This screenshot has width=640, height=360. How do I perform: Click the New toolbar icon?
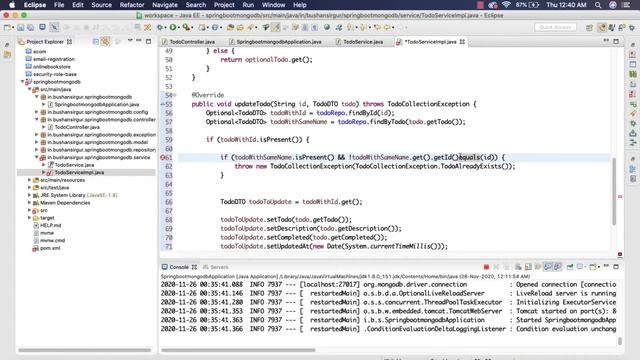(x=7, y=27)
